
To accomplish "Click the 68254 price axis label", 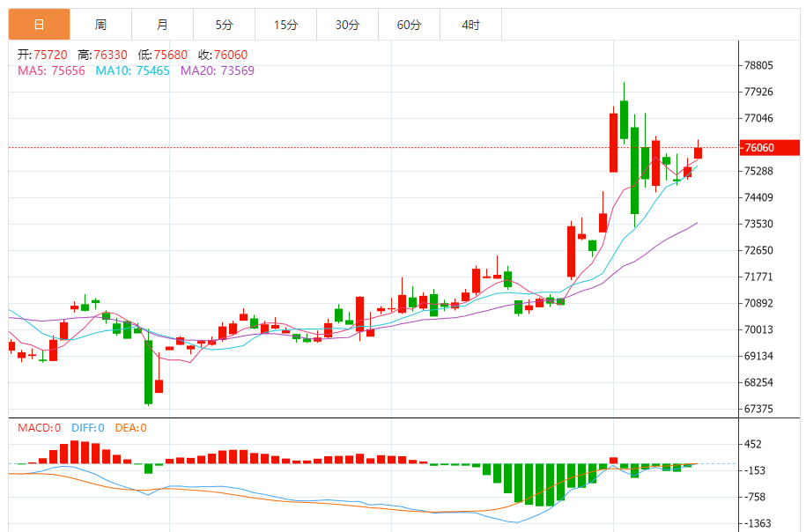I will click(x=758, y=382).
